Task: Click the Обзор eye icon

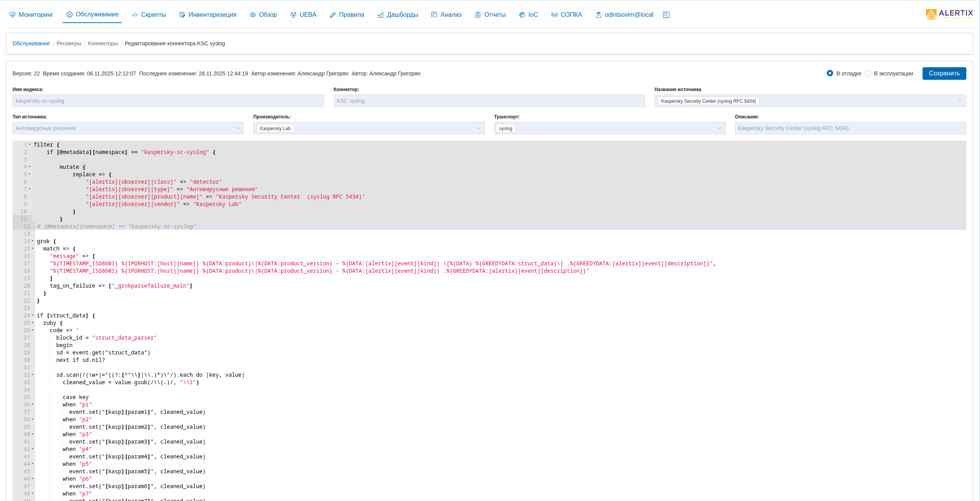Action: click(x=253, y=15)
